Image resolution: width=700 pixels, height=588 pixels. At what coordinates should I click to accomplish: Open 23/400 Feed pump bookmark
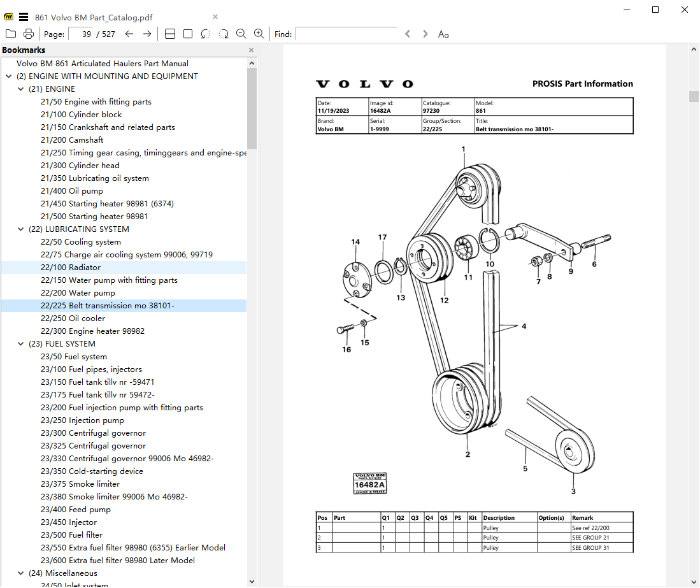tap(75, 510)
